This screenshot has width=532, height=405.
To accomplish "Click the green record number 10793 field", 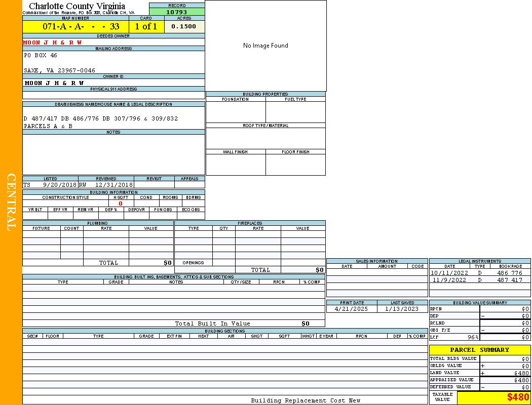I will coord(177,12).
